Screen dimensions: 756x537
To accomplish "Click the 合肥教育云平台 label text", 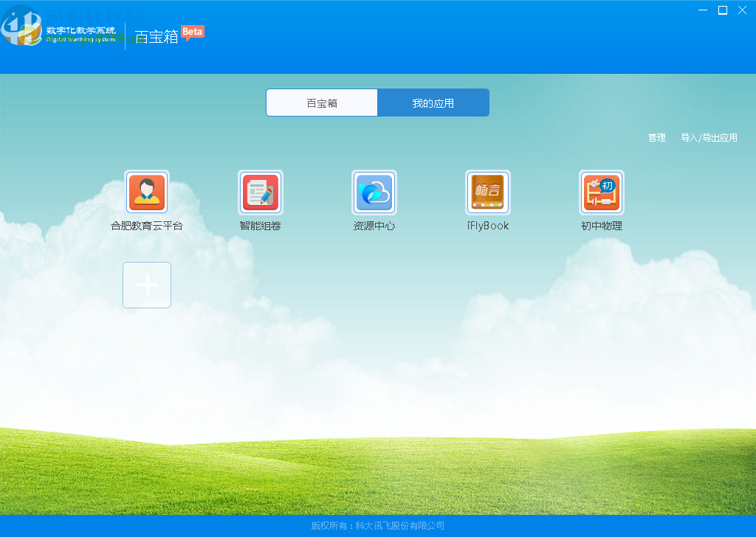I will 147,226.
